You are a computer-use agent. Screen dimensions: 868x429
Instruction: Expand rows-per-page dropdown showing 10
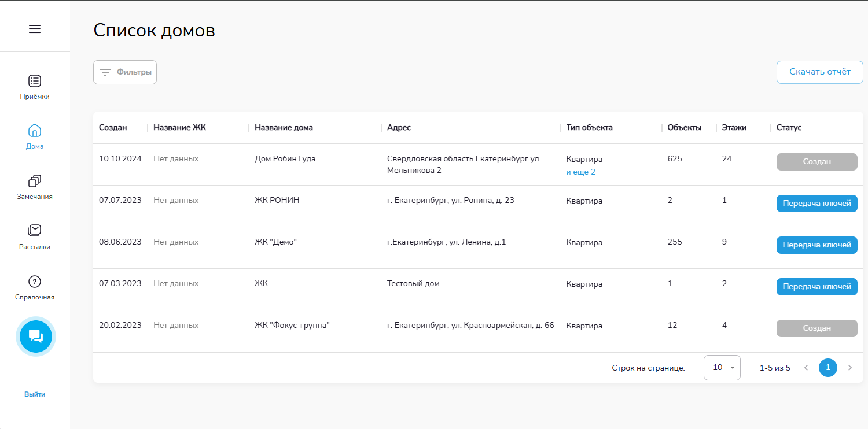click(722, 368)
